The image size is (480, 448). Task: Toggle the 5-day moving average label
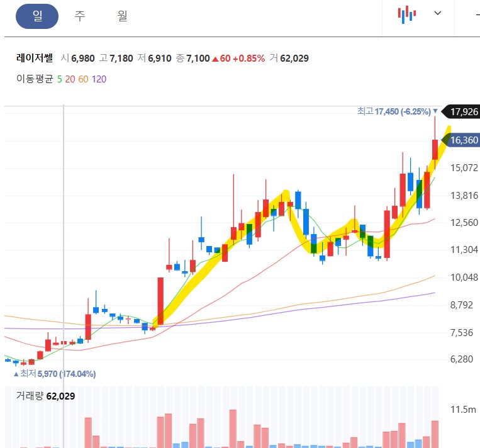[59, 79]
